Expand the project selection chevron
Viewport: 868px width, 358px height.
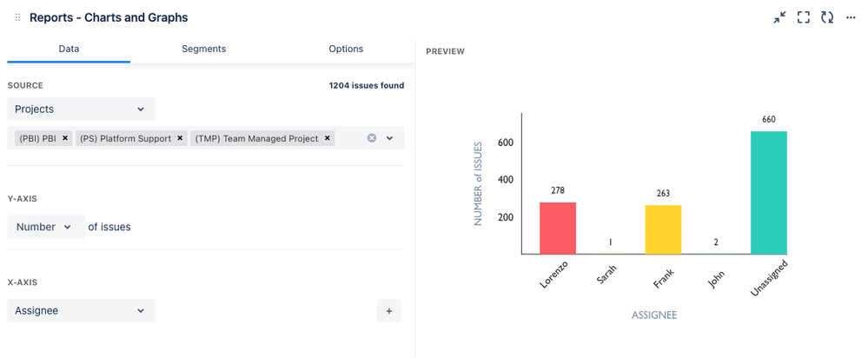(390, 138)
